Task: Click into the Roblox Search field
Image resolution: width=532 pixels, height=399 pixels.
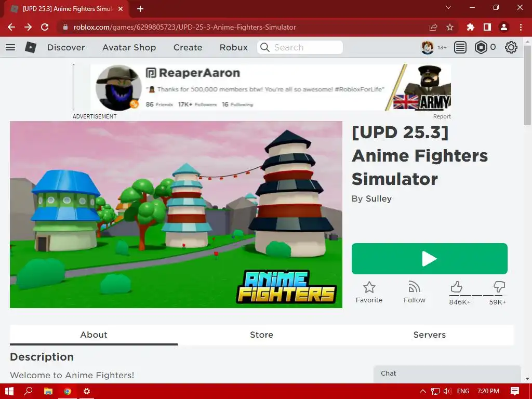Action: (x=300, y=47)
